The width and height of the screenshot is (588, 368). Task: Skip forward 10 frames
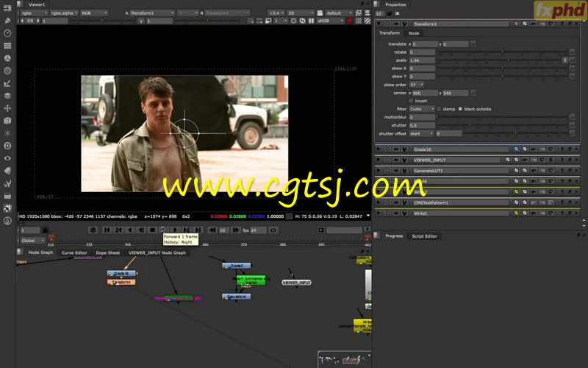pyautogui.click(x=235, y=230)
